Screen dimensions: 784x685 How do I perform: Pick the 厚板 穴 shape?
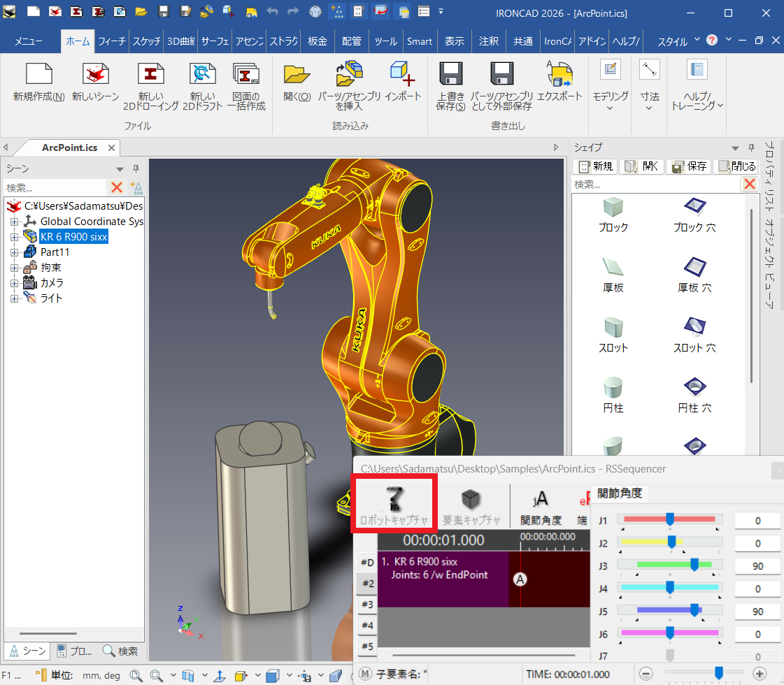[694, 275]
